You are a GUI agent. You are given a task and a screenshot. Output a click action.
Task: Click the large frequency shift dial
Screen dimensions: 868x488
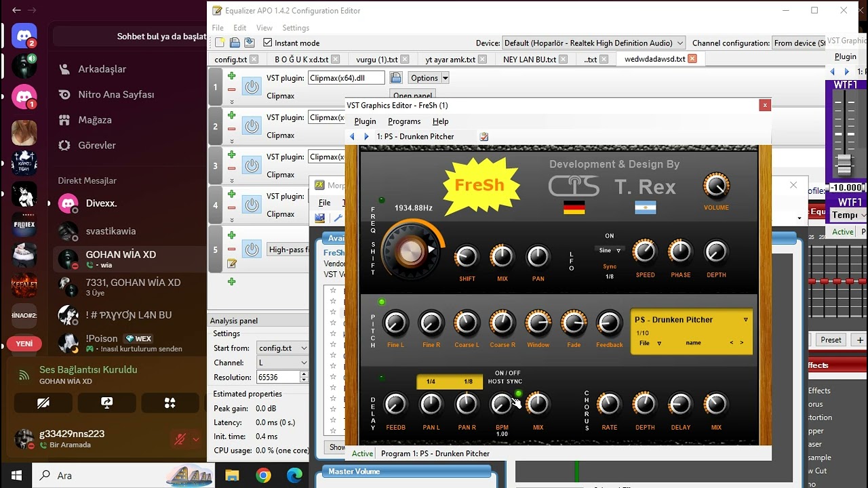pos(410,251)
